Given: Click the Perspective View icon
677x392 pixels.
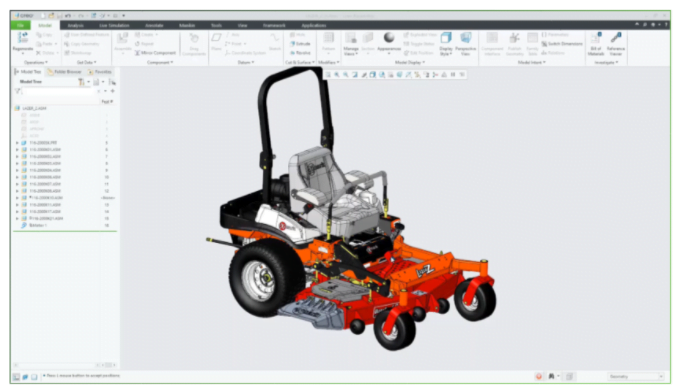Looking at the screenshot, I should click(465, 38).
